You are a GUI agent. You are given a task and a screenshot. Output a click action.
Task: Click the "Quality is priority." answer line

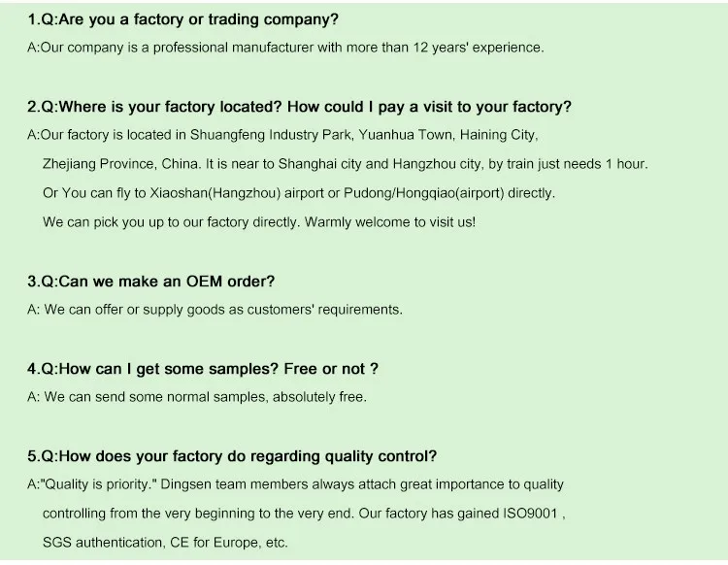pyautogui.click(x=295, y=484)
